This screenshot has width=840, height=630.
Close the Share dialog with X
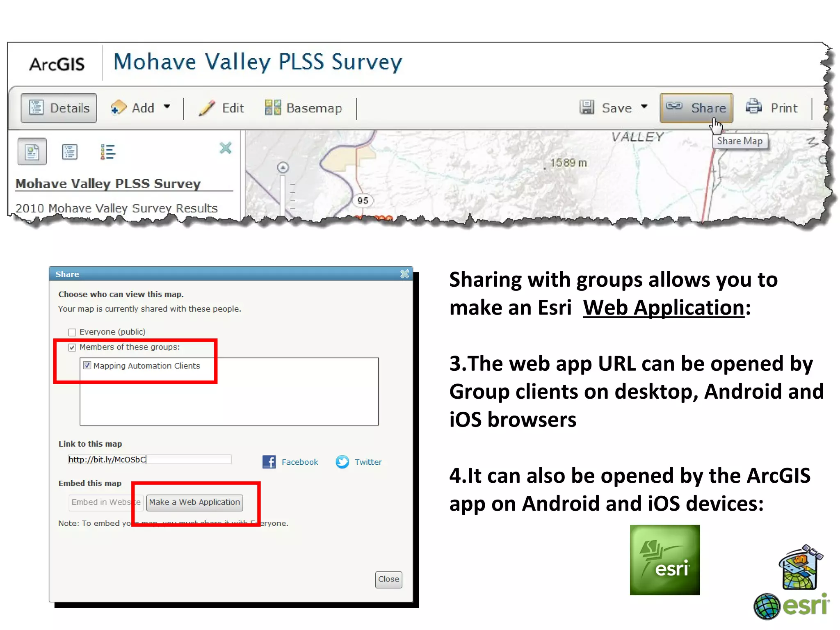tap(405, 274)
